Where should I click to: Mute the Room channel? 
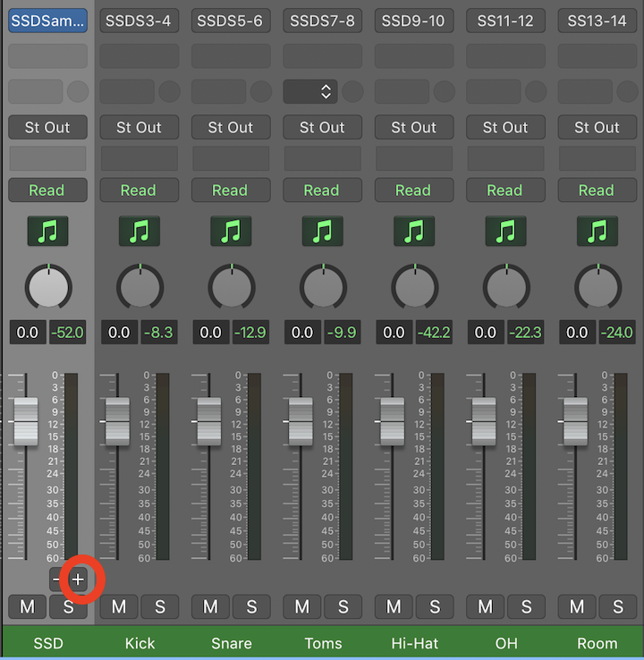577,606
